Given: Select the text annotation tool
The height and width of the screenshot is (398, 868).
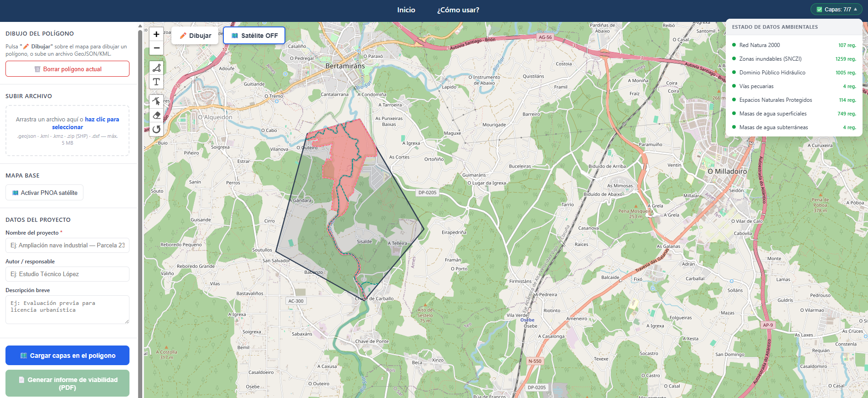Looking at the screenshot, I should [x=156, y=82].
